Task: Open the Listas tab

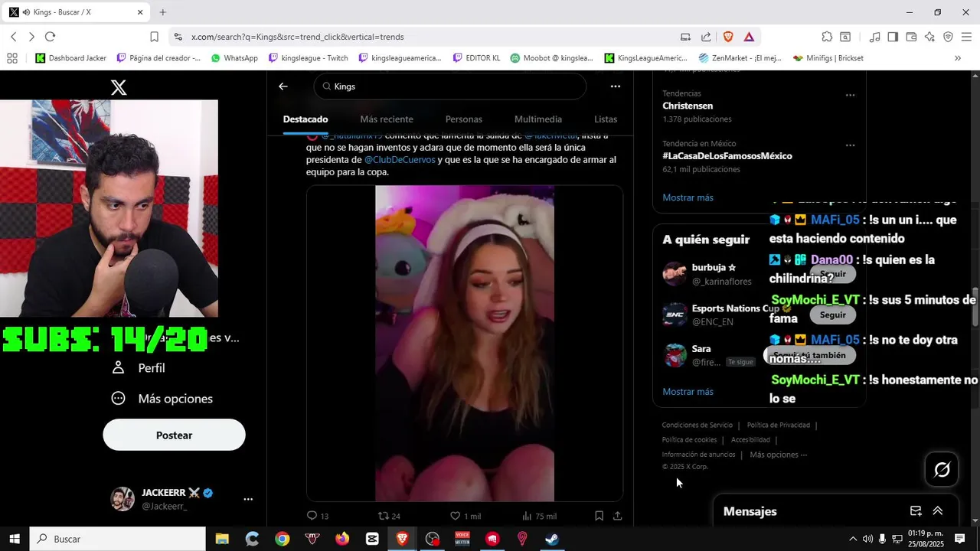Action: [x=606, y=119]
